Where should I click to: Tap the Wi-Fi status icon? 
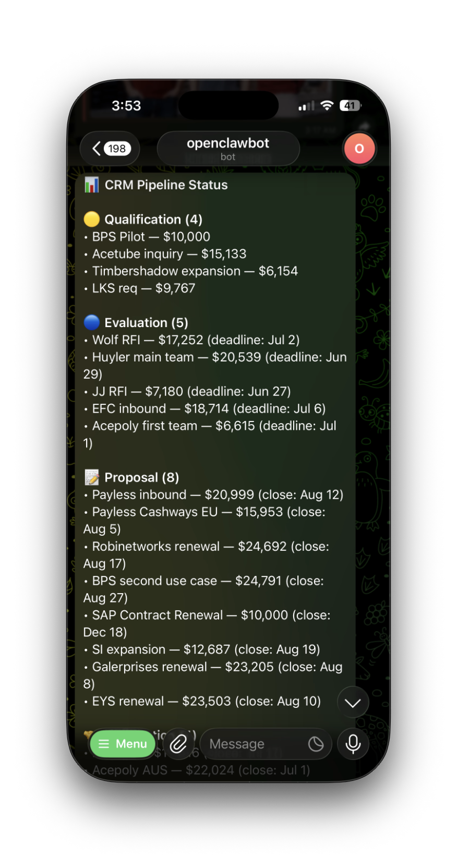click(x=327, y=105)
